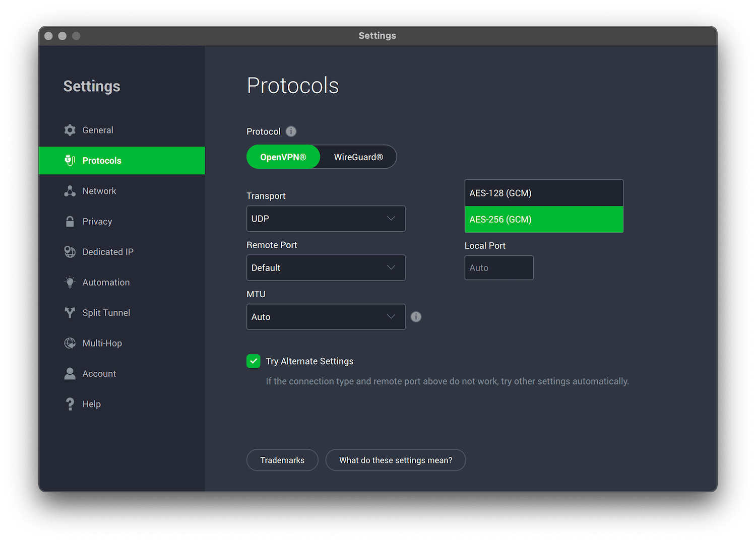
Task: Click the Help question mark icon
Action: (x=70, y=404)
